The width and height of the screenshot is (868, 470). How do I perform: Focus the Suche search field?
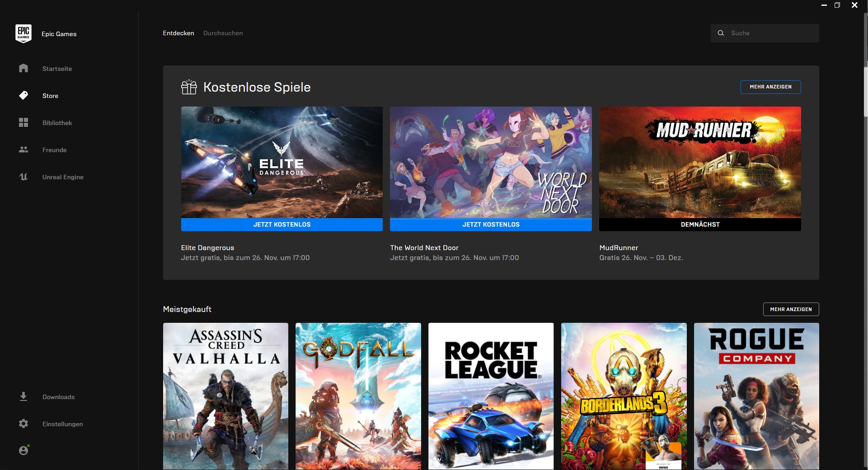pos(765,33)
